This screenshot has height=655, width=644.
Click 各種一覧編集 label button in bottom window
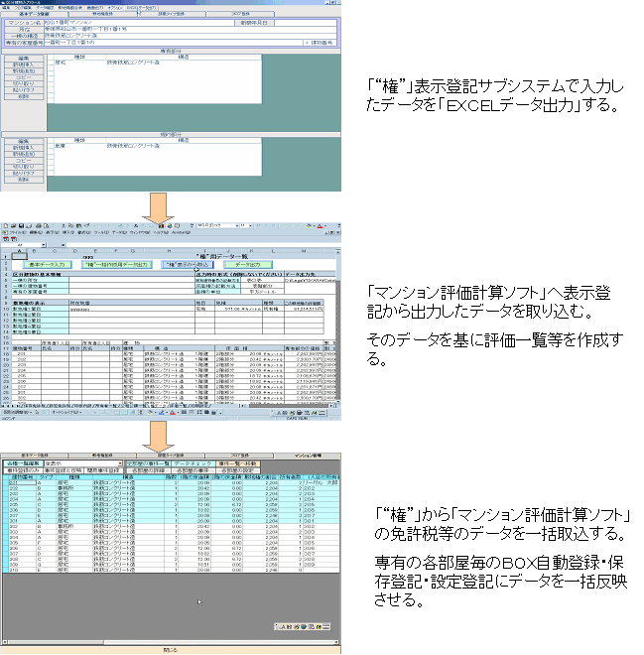pos(24,463)
